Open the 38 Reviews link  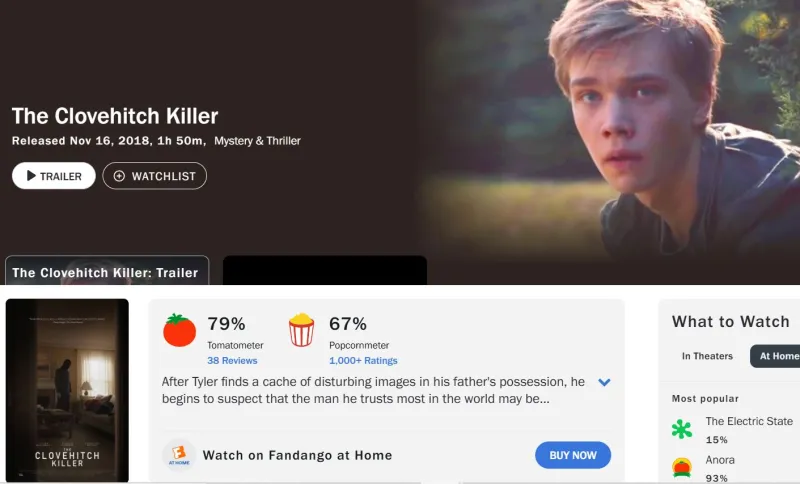tap(232, 361)
